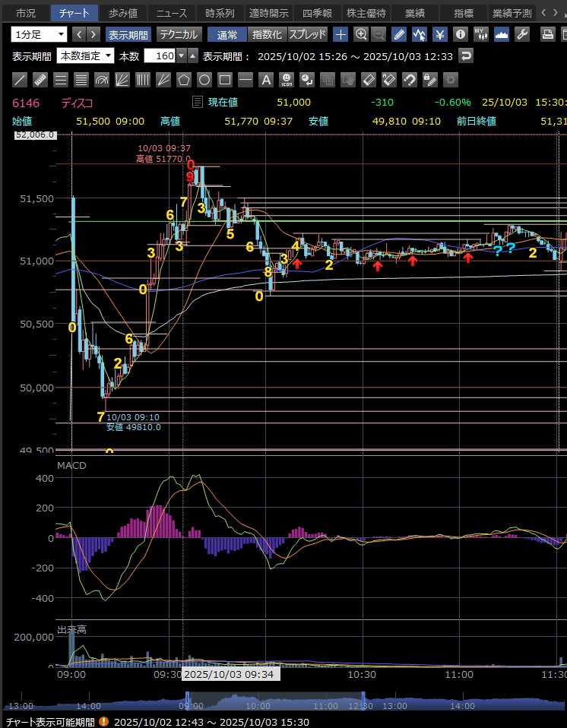Toggle the 指数化 display mode
The height and width of the screenshot is (728, 567).
pyautogui.click(x=266, y=34)
